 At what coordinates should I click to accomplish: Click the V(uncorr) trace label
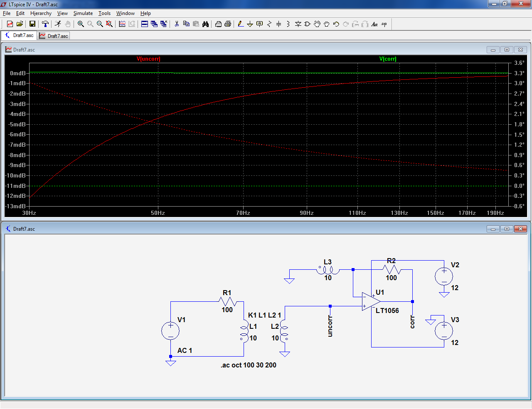148,59
